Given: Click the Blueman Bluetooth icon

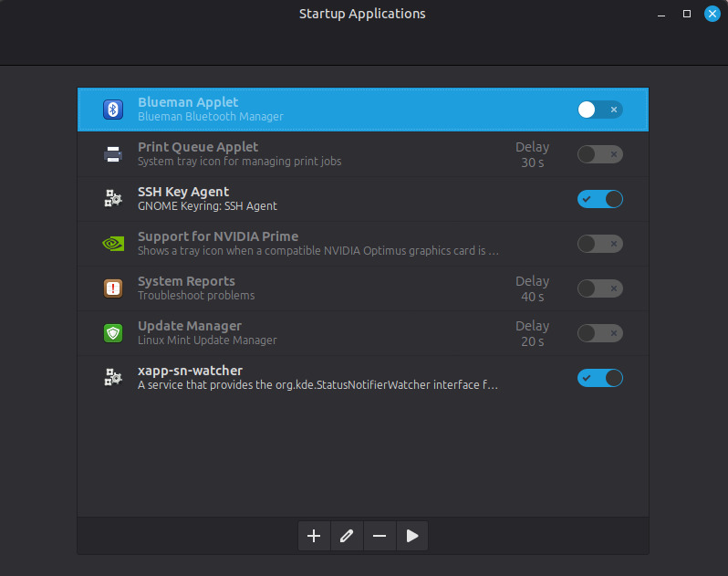Looking at the screenshot, I should click(x=113, y=110).
